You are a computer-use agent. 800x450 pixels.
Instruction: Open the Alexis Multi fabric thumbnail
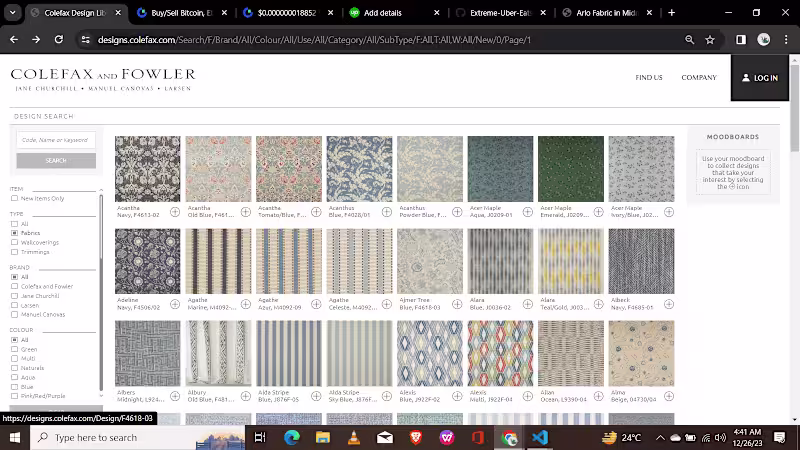click(500, 353)
